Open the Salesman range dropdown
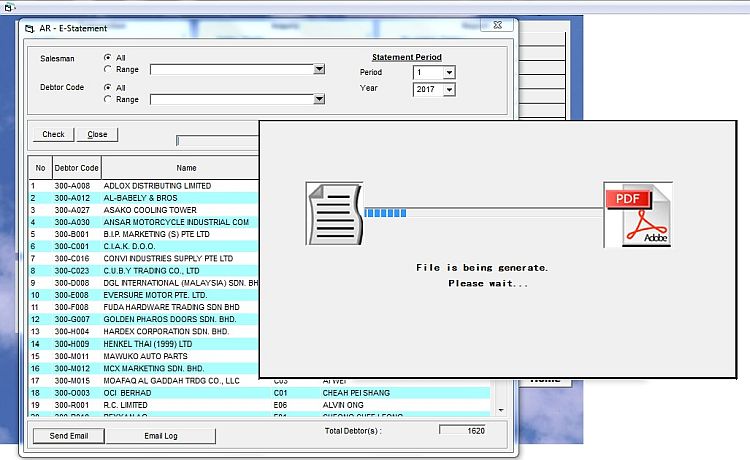 pyautogui.click(x=319, y=70)
